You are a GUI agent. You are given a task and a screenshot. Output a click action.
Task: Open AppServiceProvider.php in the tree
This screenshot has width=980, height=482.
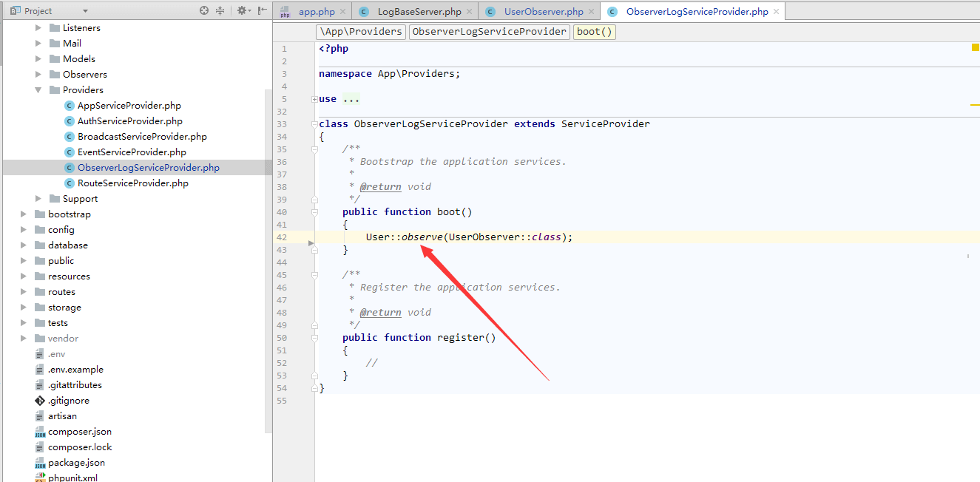(129, 105)
